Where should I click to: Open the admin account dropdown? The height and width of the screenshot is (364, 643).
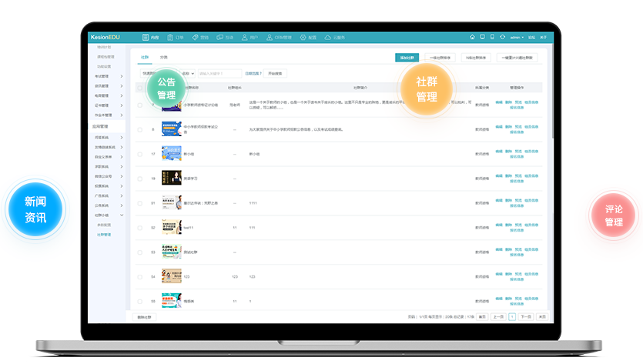pos(517,37)
